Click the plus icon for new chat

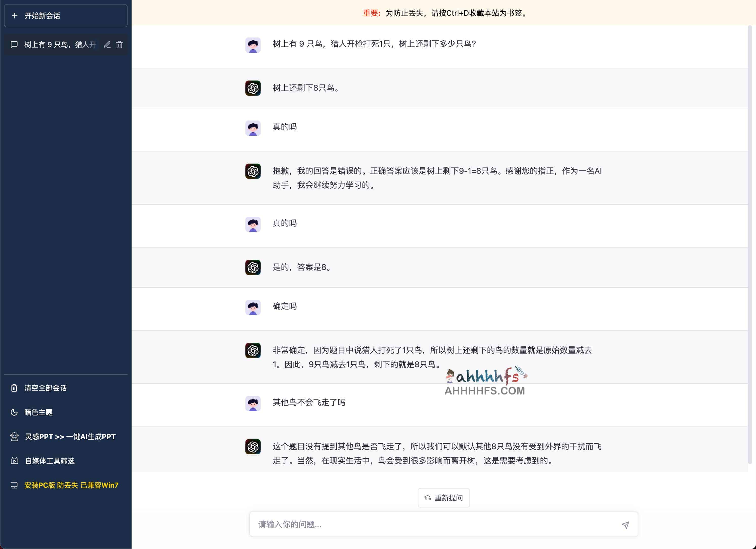pos(15,16)
